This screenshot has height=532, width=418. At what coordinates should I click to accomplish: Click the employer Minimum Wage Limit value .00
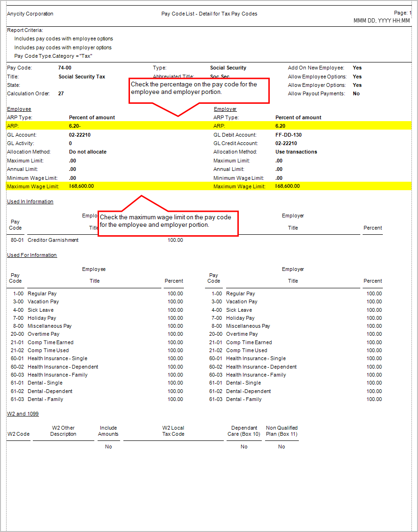tap(279, 178)
